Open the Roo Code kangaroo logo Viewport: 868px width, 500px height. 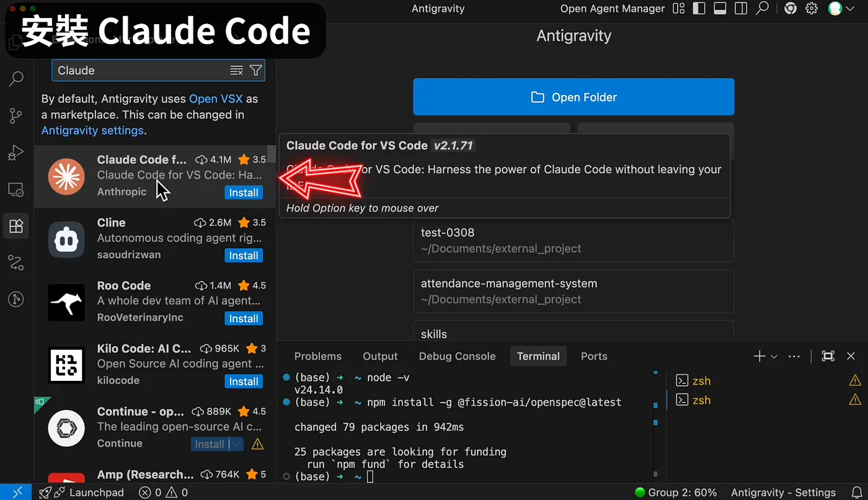[66, 302]
